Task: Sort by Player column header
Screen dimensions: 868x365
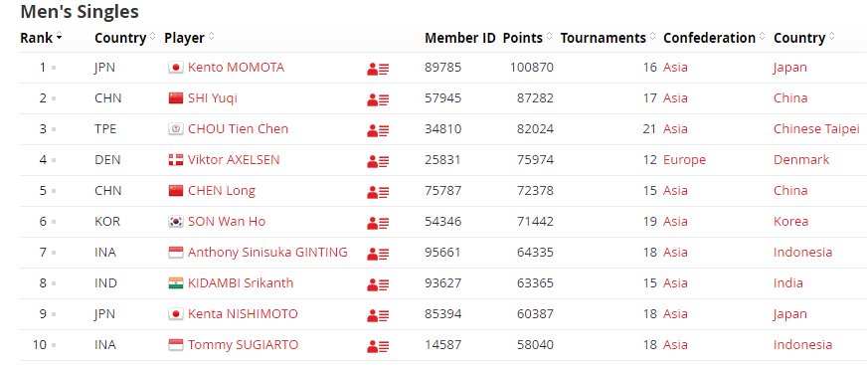Action: (x=189, y=38)
